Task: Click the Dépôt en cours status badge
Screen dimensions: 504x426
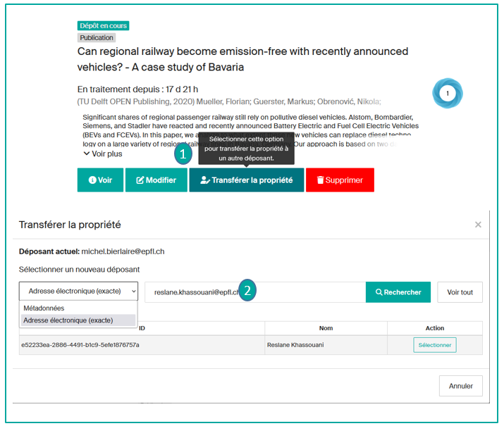Action: (x=103, y=26)
